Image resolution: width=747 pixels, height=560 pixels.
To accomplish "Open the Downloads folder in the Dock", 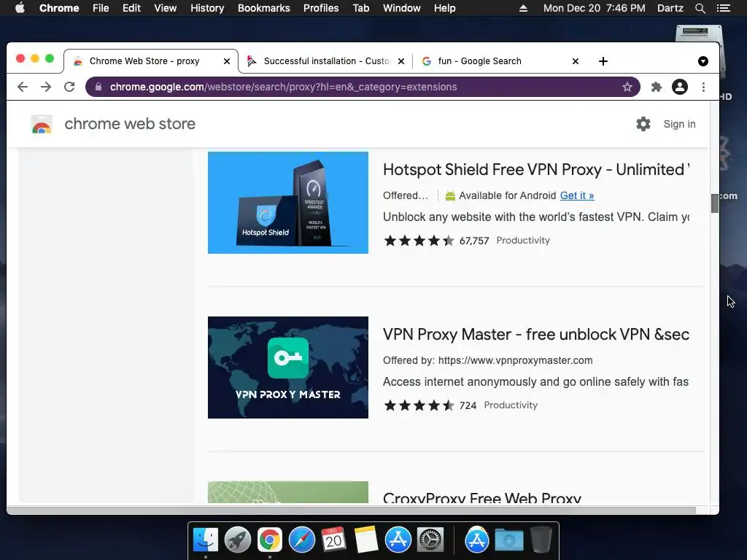I will (508, 540).
